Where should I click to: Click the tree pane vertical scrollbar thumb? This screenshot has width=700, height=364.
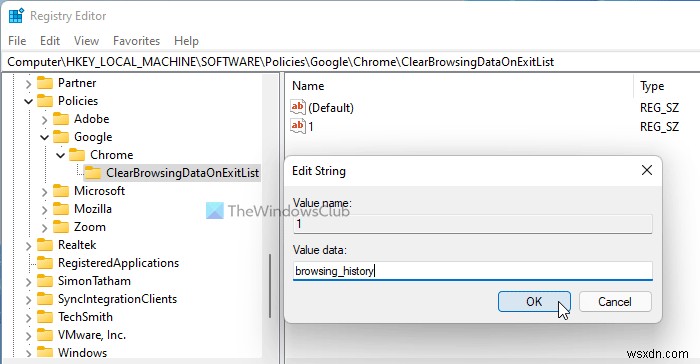[270, 286]
